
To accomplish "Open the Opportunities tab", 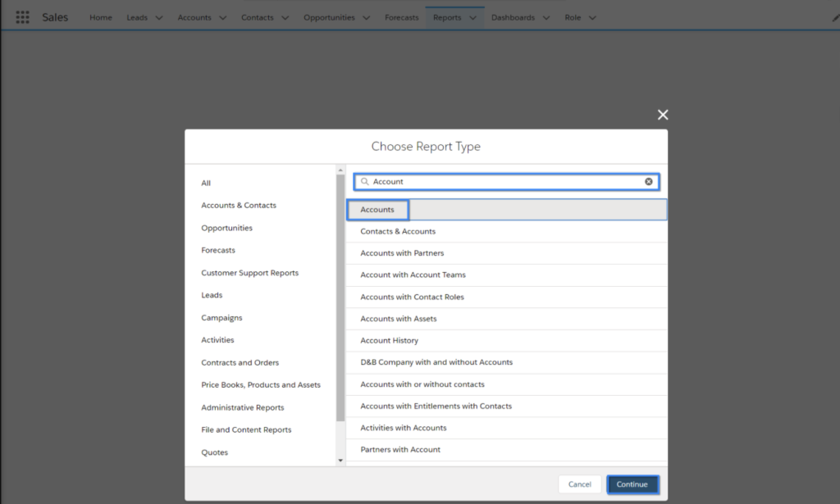I will click(330, 18).
